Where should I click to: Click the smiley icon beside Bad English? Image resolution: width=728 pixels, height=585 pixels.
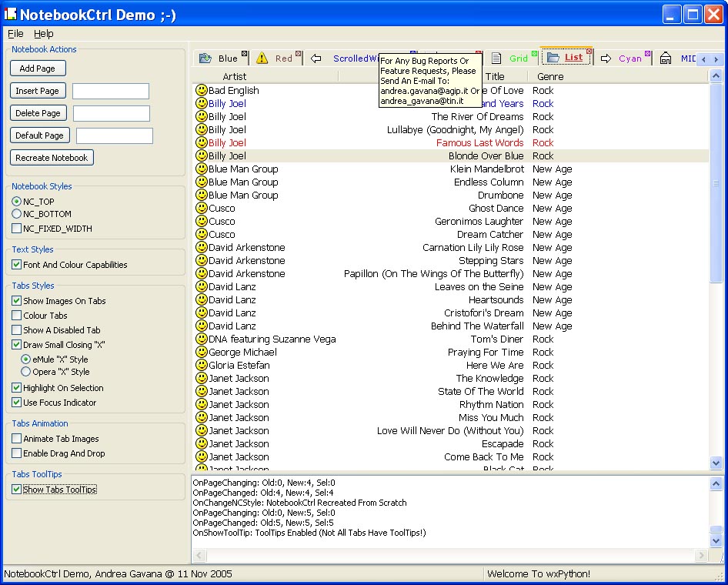click(202, 91)
